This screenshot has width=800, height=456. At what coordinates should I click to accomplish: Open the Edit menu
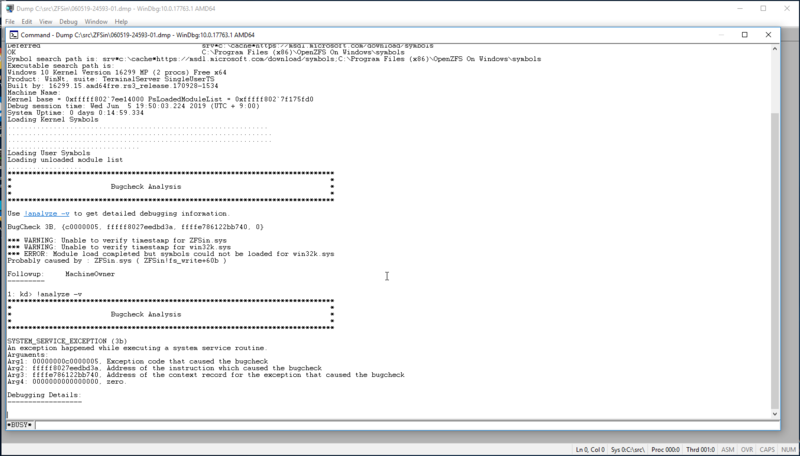(x=27, y=22)
